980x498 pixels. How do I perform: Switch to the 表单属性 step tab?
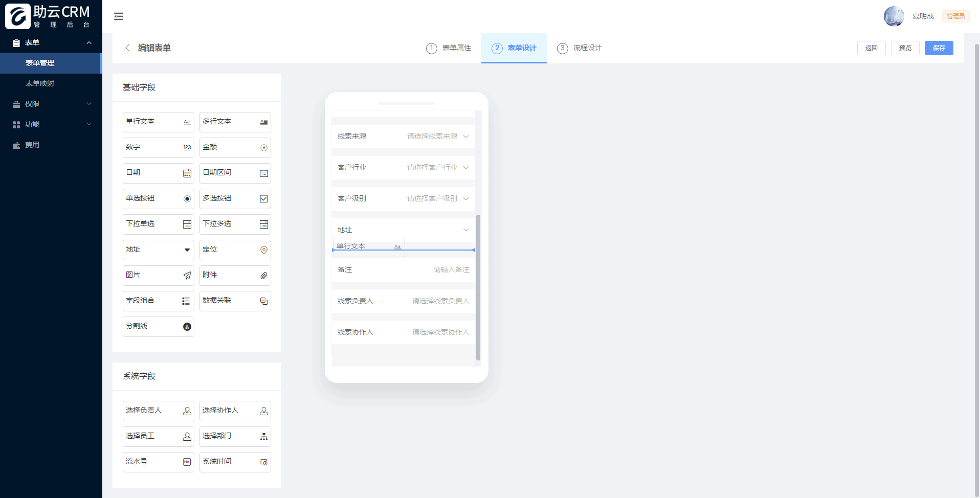point(449,48)
